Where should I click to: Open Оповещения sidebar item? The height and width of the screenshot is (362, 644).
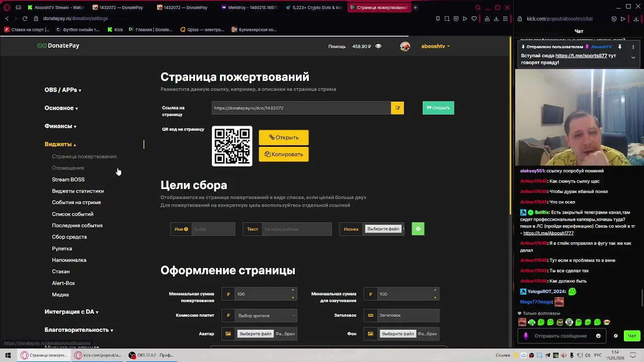click(68, 168)
